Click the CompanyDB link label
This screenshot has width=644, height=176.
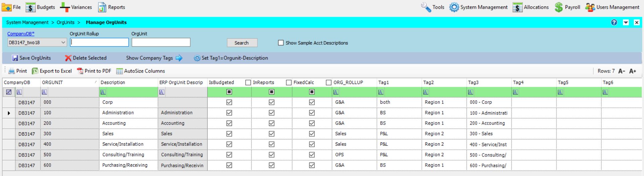click(x=21, y=34)
